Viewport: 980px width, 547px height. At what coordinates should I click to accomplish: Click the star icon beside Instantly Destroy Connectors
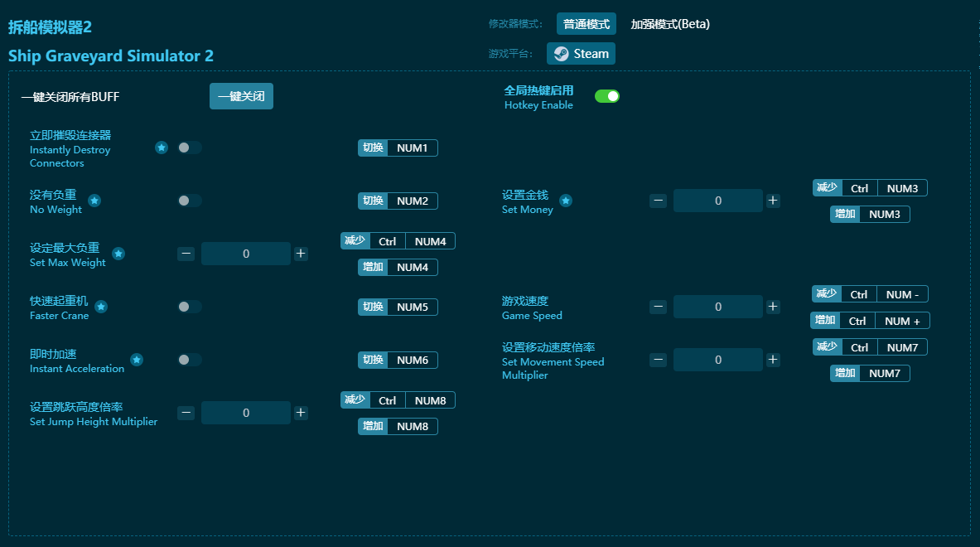[x=161, y=147]
